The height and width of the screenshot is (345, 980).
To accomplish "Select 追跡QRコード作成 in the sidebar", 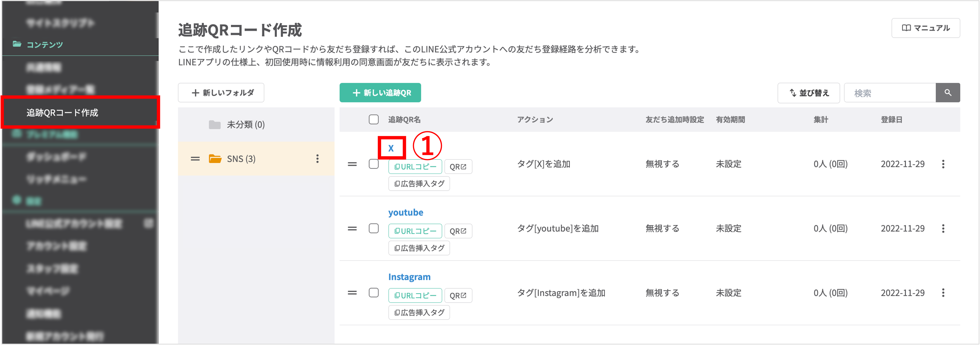I will click(x=62, y=112).
